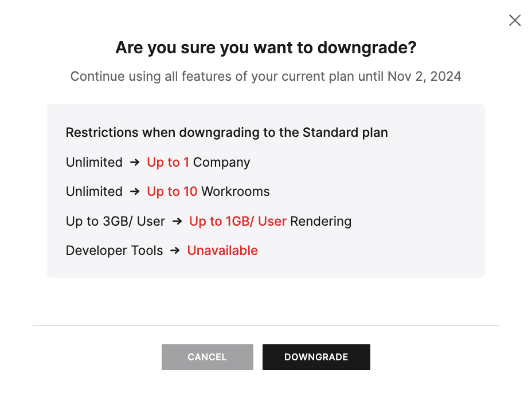This screenshot has height=401, width=532.
Task: Click "Unlimited" in the Company row
Action: pos(94,162)
